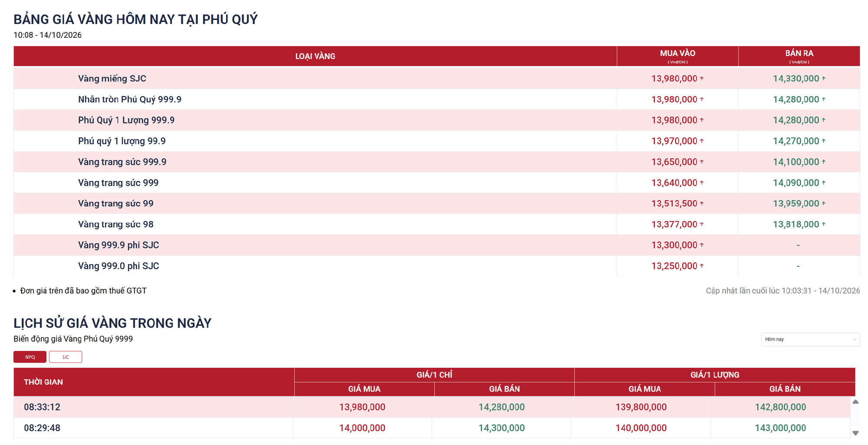Click the MUA VÀO column header
Screen dimensions: 868x445
pos(677,56)
